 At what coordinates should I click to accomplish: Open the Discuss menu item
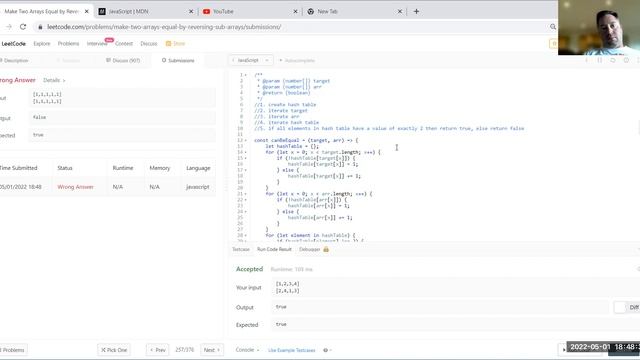[x=149, y=44]
